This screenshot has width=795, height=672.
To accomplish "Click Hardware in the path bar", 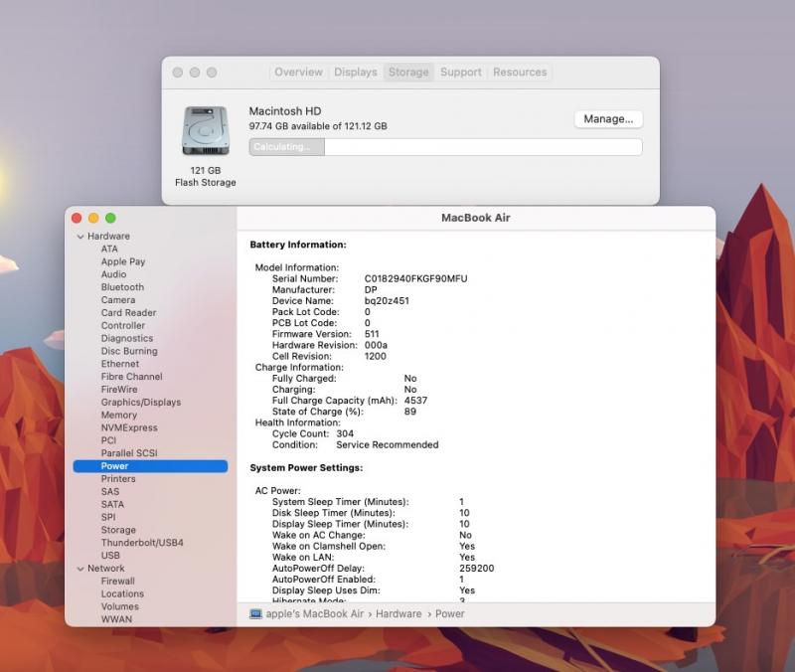I will (x=398, y=614).
